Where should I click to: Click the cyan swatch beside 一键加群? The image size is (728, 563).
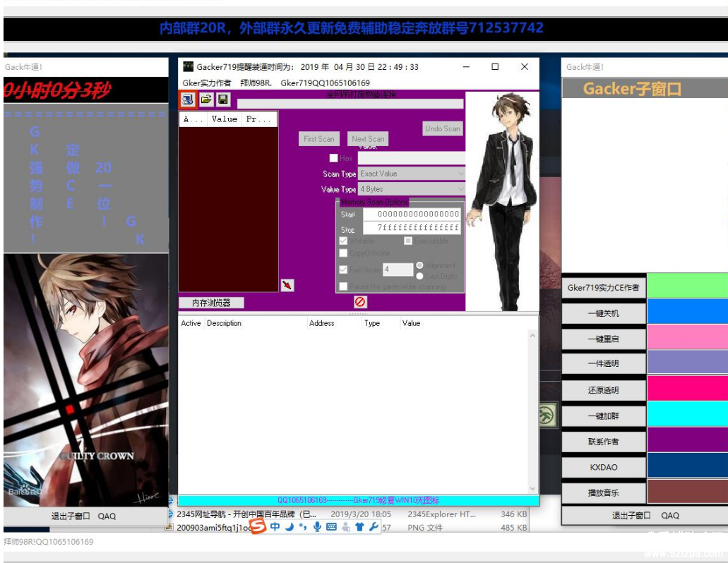click(x=688, y=413)
